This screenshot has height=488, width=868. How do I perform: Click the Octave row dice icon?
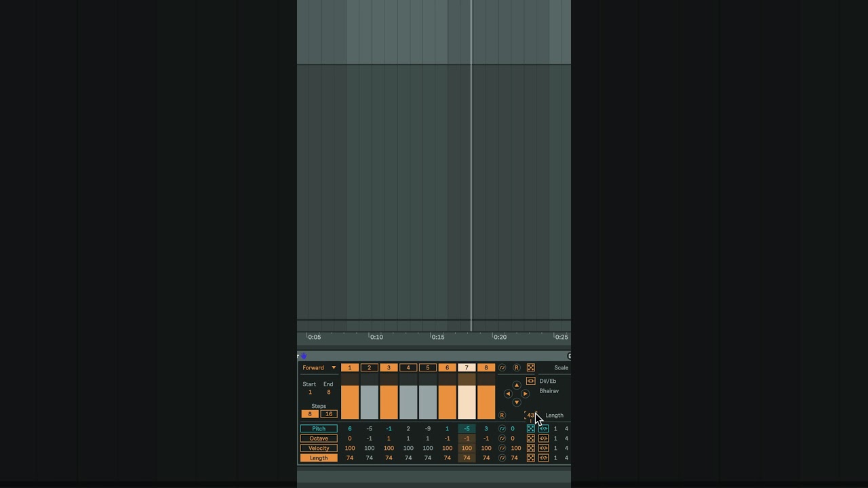pos(531,439)
